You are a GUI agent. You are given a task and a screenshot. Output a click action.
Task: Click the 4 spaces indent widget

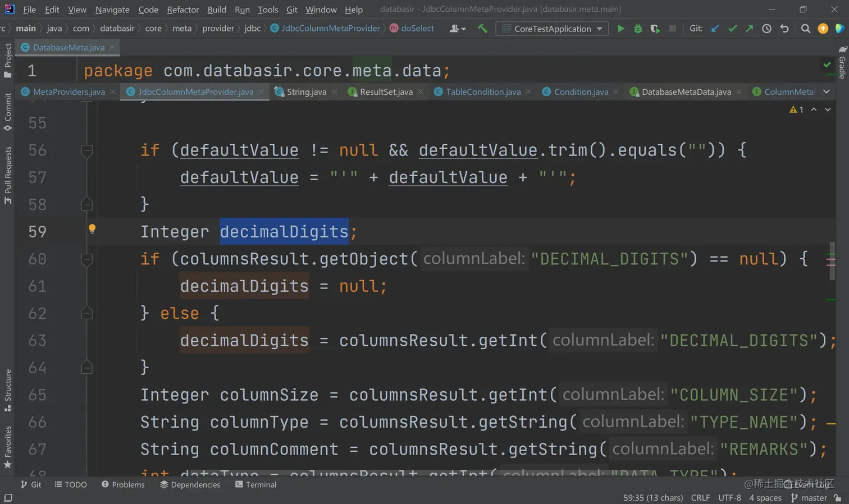tap(765, 498)
